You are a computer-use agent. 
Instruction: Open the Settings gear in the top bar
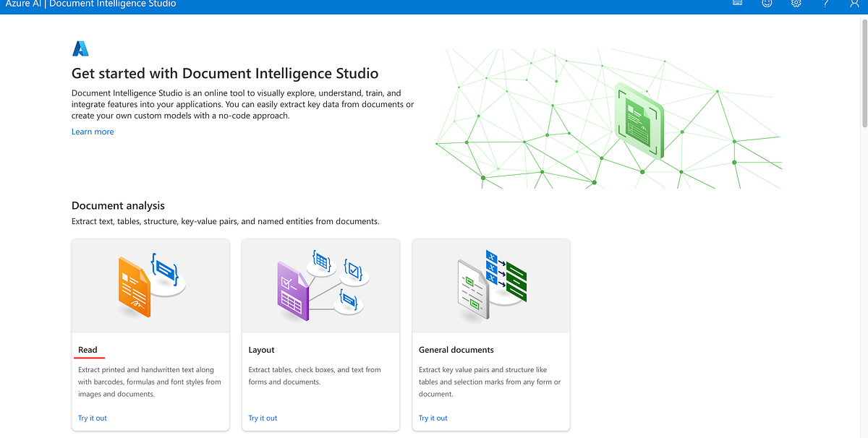point(796,4)
